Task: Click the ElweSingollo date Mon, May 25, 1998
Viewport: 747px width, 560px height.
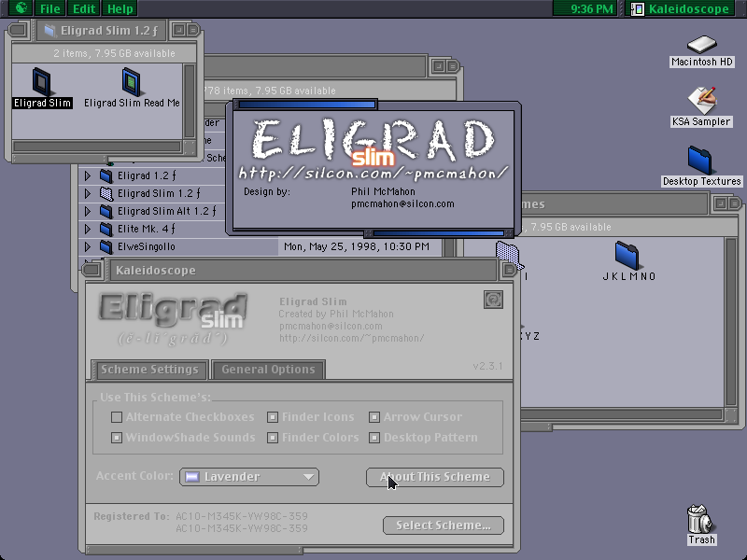Action: coord(357,246)
